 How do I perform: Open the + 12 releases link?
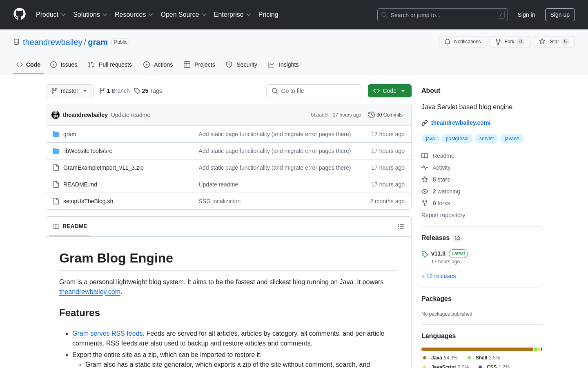439,276
